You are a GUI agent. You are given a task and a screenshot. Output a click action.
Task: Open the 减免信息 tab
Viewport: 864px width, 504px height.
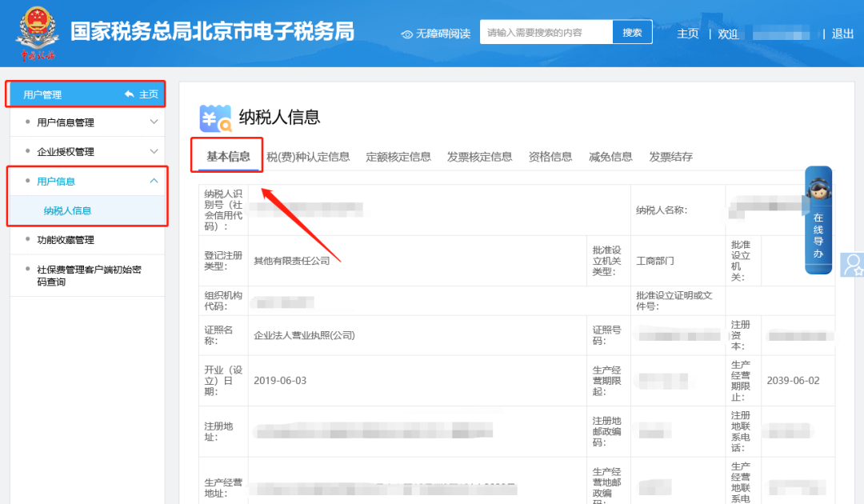pyautogui.click(x=610, y=157)
